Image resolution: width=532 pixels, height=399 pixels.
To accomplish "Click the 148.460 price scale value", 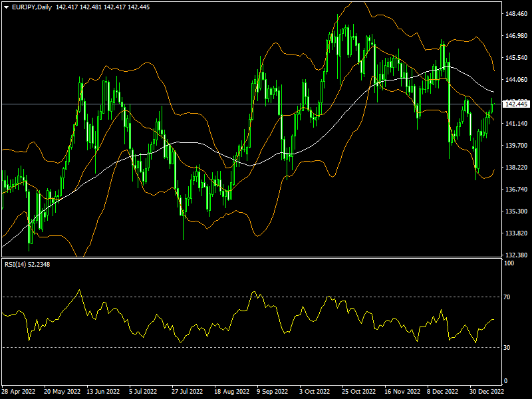I will pos(517,14).
